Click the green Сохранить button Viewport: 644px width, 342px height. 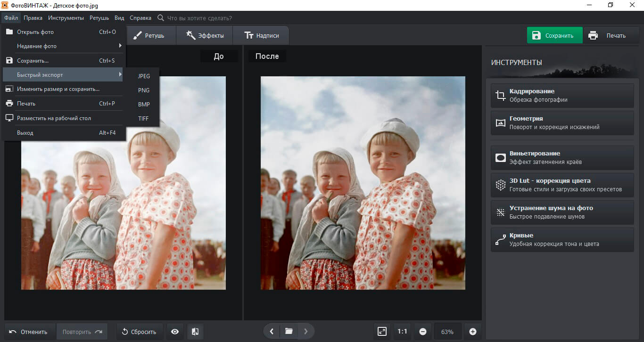pos(554,35)
